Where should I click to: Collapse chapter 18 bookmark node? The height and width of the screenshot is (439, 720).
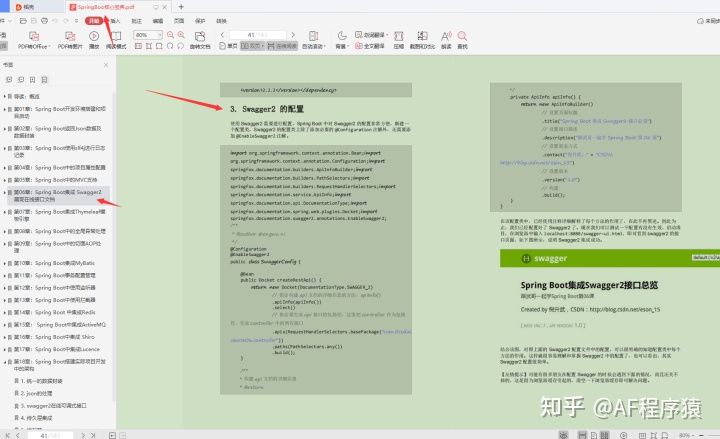[x=4, y=362]
